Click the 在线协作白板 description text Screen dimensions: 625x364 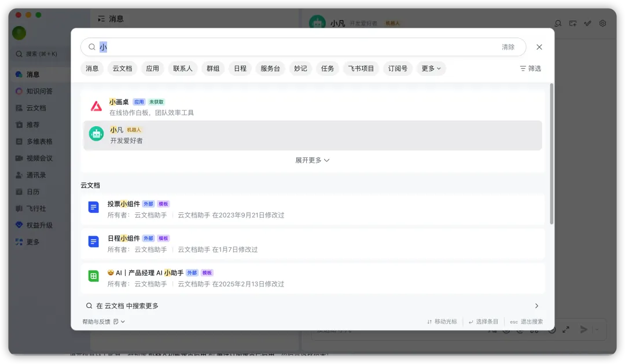pos(152,113)
